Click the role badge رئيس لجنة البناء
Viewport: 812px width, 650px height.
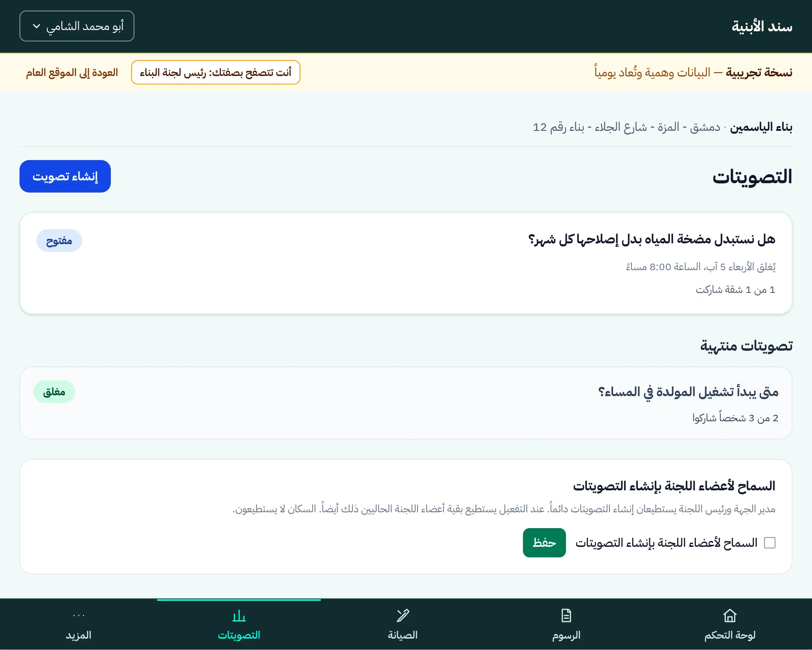point(216,72)
